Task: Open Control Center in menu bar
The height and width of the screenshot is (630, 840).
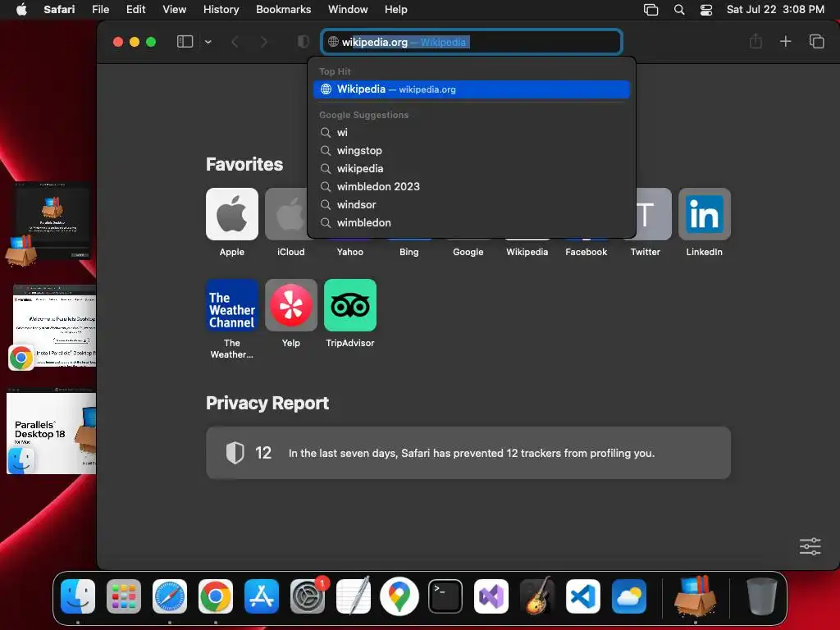Action: coord(706,10)
